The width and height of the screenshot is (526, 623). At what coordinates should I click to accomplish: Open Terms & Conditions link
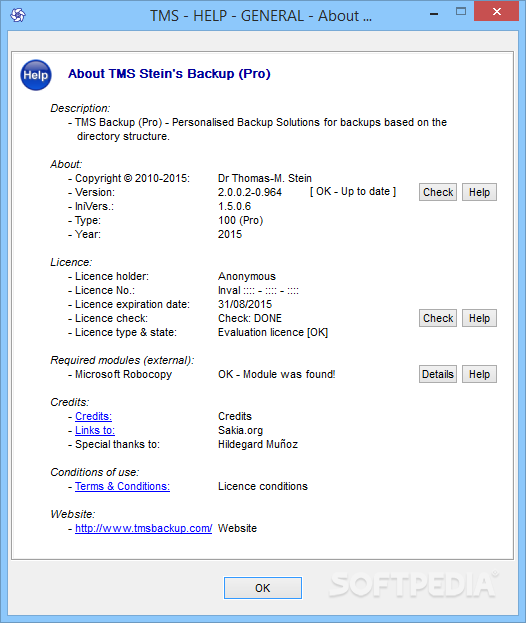[x=122, y=486]
